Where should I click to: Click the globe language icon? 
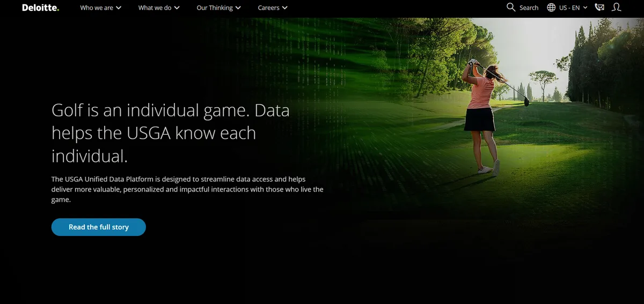551,8
